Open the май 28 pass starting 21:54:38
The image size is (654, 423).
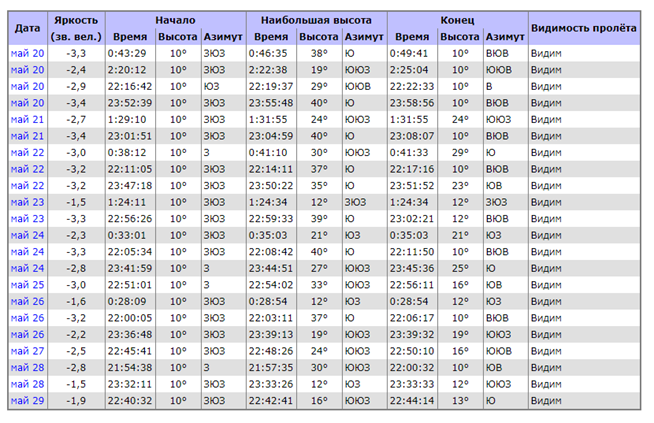pyautogui.click(x=27, y=368)
